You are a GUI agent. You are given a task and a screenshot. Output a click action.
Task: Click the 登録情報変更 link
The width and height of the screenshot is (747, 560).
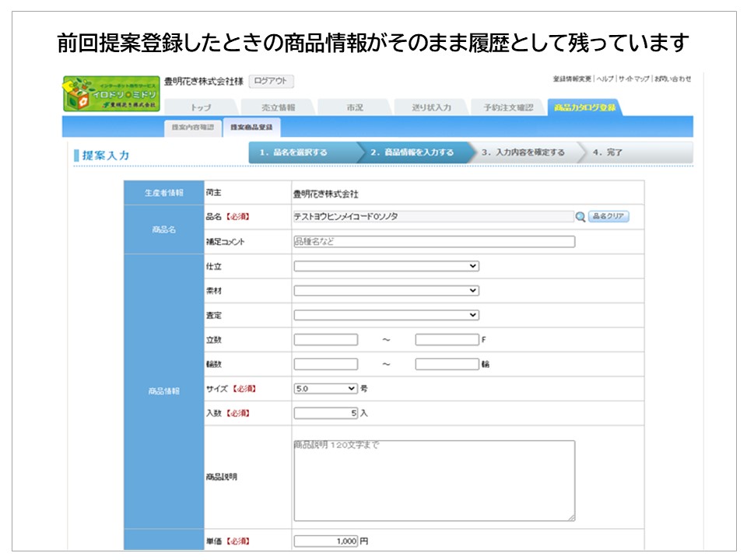click(x=573, y=79)
